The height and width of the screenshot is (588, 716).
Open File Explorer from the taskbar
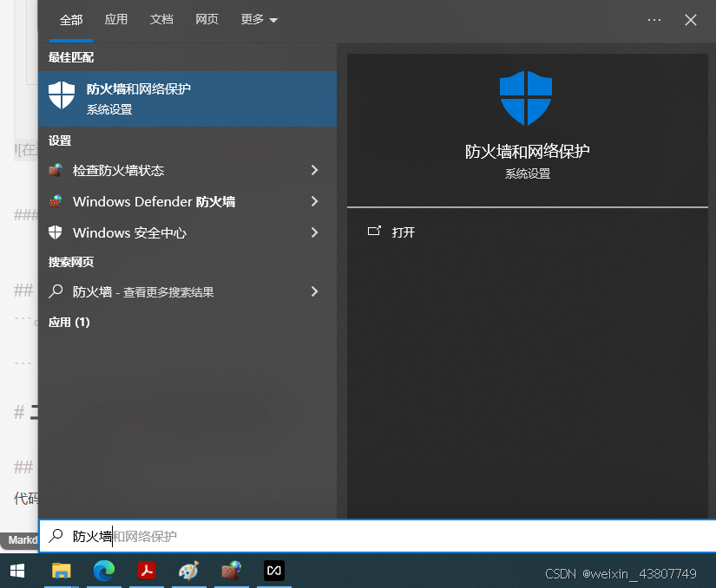coord(62,571)
